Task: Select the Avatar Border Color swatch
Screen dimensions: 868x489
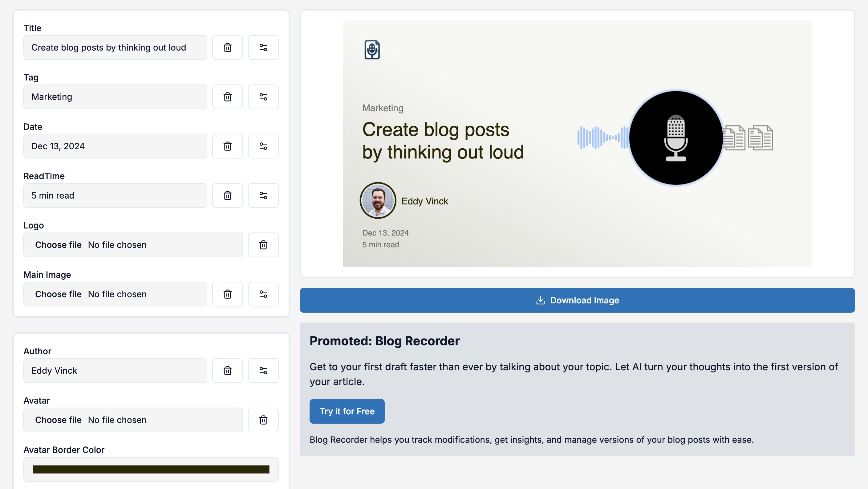Action: coord(151,469)
